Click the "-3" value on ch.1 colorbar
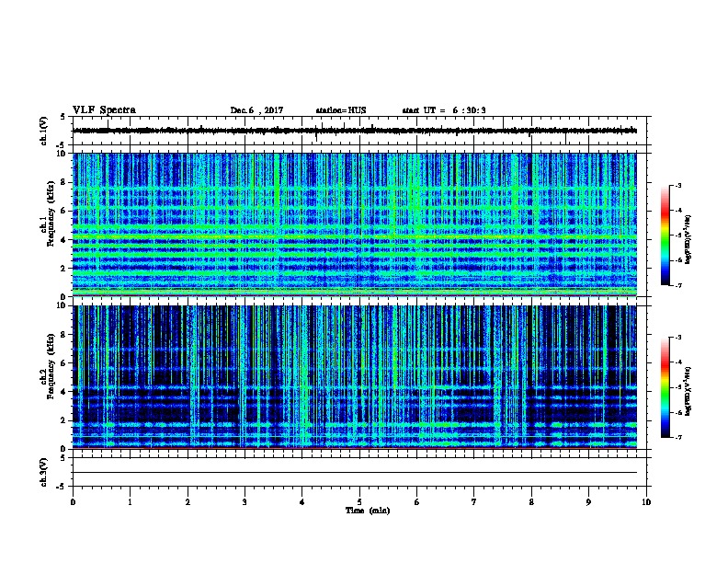728x563 pixels. point(677,185)
